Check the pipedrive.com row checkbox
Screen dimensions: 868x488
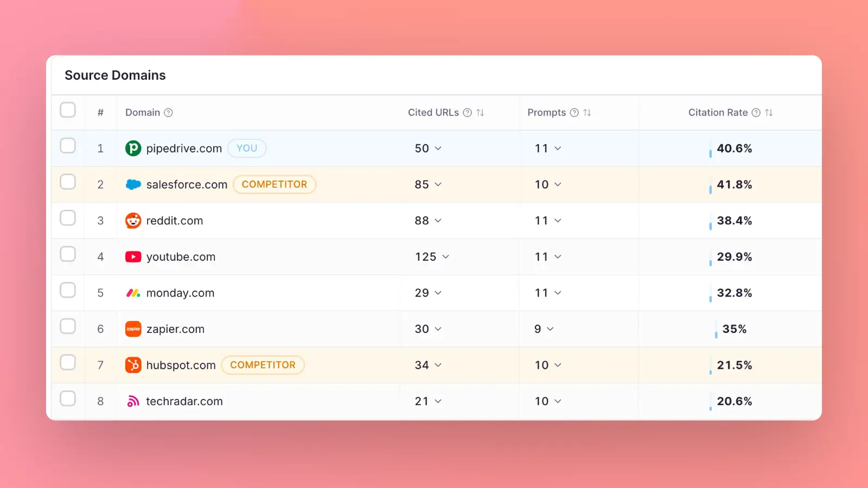[x=68, y=146]
